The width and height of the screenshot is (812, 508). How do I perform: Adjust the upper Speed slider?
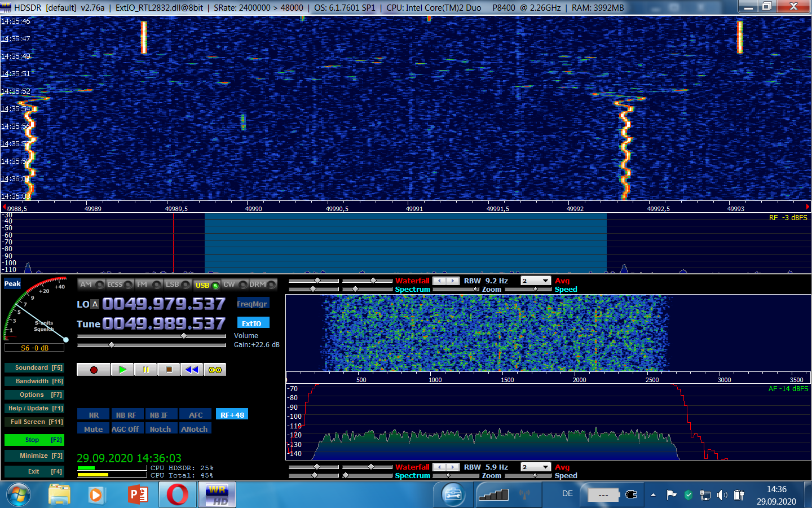pos(528,289)
